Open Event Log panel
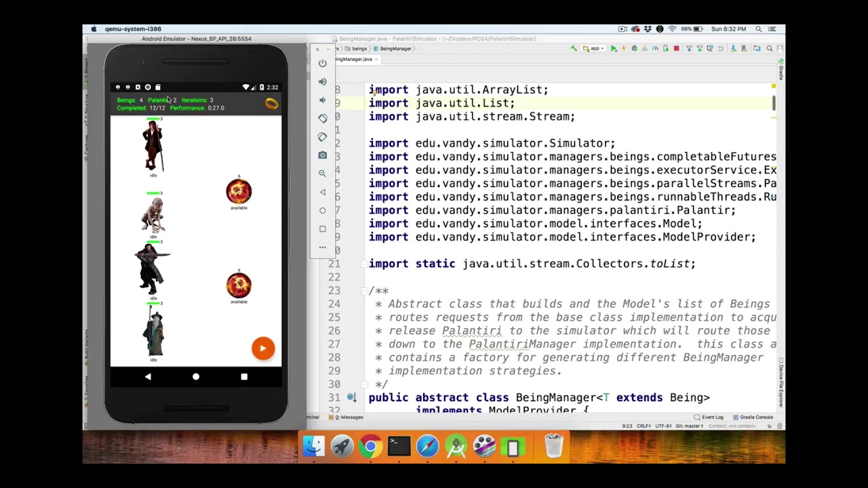Image resolution: width=868 pixels, height=488 pixels. (x=709, y=418)
